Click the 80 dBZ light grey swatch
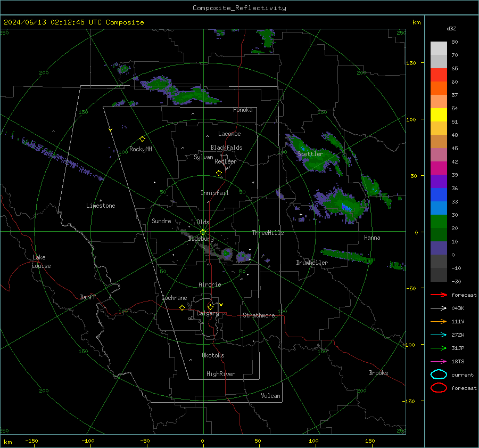Image resolution: width=479 pixels, height=448 pixels. click(x=439, y=48)
